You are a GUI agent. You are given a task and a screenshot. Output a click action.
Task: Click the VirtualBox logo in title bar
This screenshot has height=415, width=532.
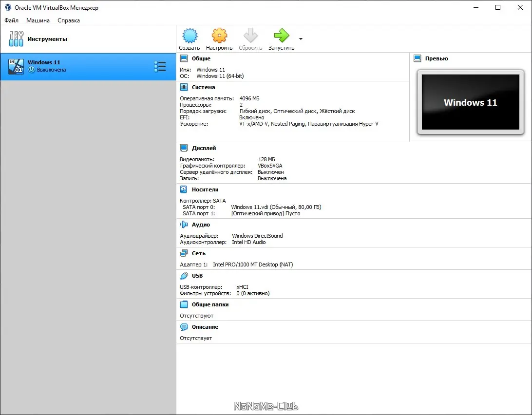[8, 7]
